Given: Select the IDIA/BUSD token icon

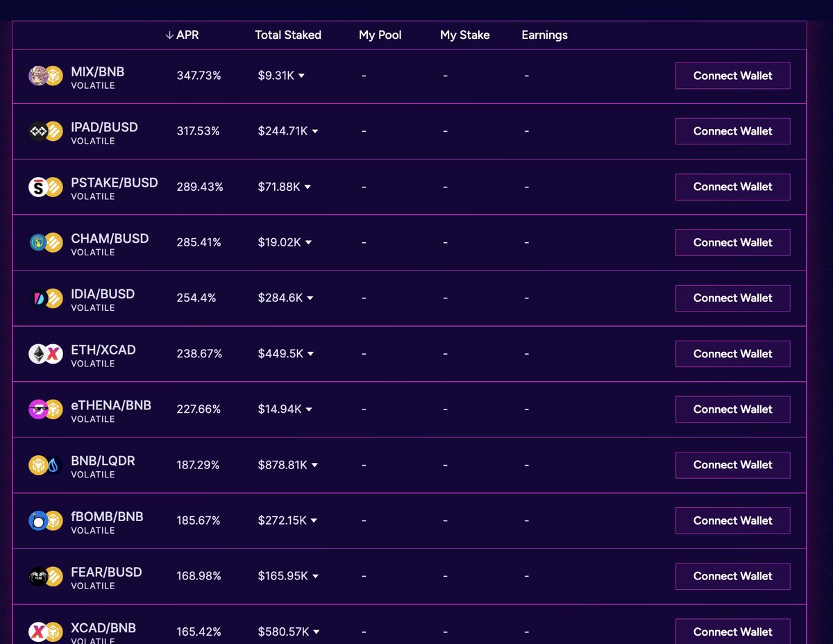Looking at the screenshot, I should coord(45,298).
